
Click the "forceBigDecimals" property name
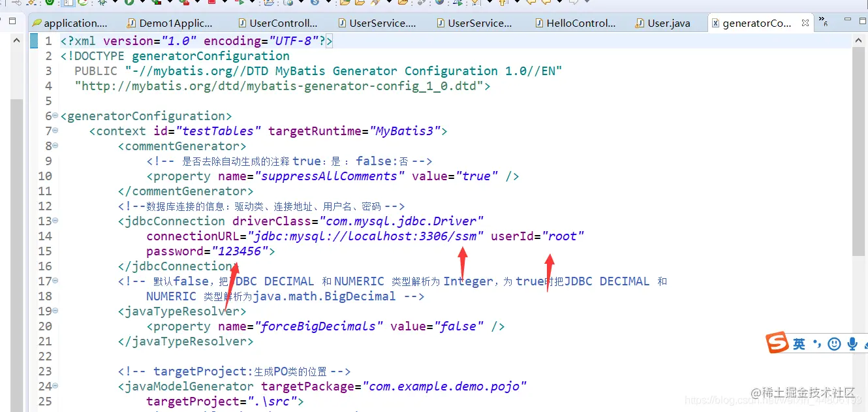click(x=318, y=326)
